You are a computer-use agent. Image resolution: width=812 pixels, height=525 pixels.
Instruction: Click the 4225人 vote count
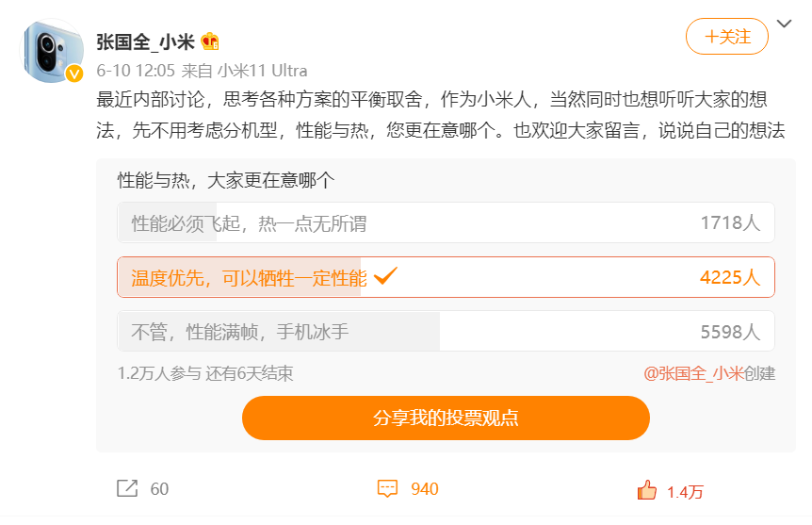(x=729, y=278)
